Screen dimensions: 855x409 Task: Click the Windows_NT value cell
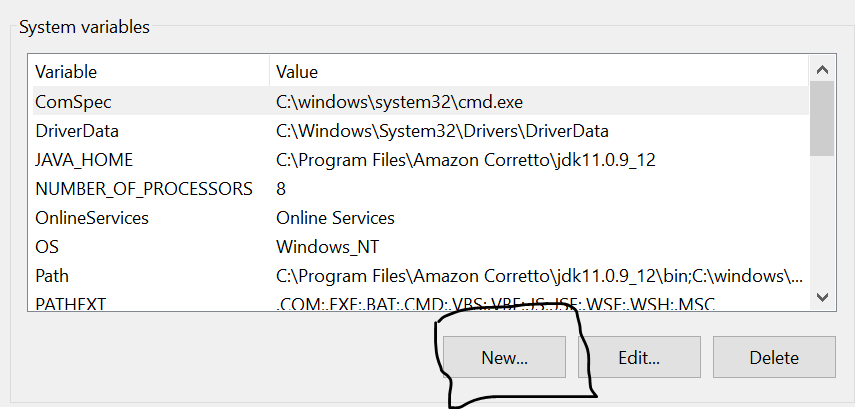pyautogui.click(x=327, y=246)
